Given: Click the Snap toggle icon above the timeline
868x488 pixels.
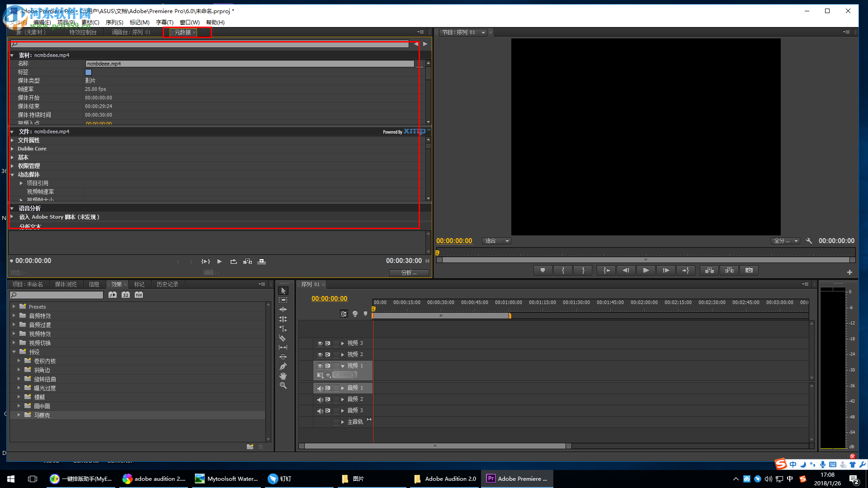Looking at the screenshot, I should click(x=344, y=314).
